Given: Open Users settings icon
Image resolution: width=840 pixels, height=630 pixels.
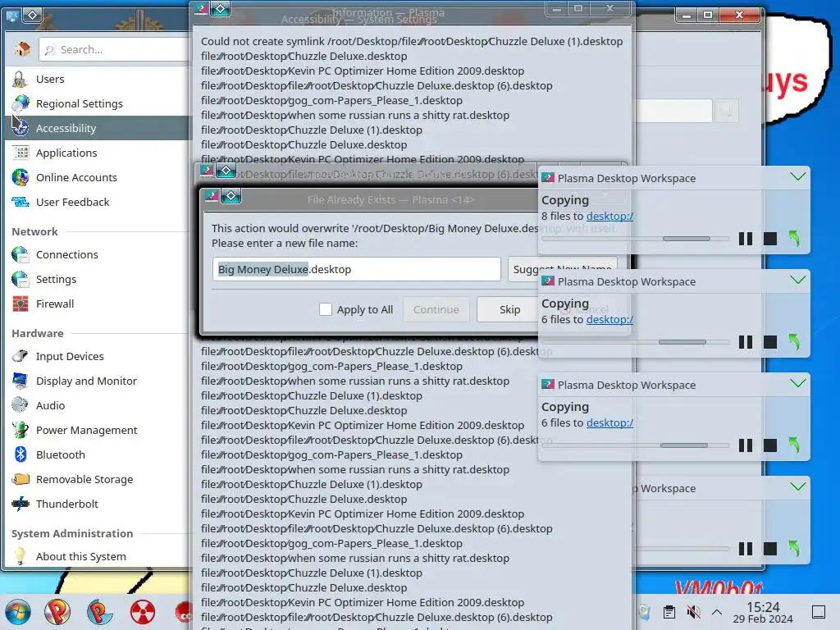Looking at the screenshot, I should pyautogui.click(x=20, y=80).
